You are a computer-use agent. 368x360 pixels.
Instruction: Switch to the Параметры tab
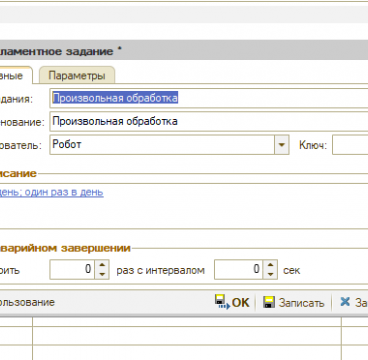pyautogui.click(x=77, y=76)
